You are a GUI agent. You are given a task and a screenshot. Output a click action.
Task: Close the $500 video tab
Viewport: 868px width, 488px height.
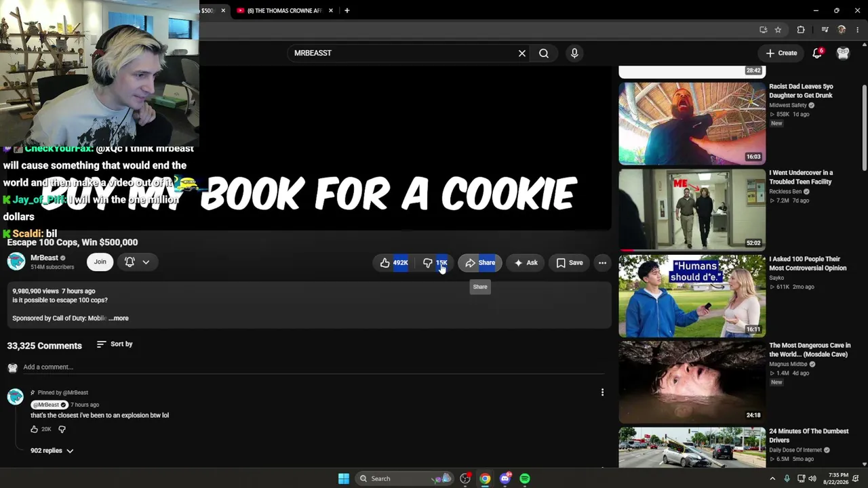tap(223, 10)
